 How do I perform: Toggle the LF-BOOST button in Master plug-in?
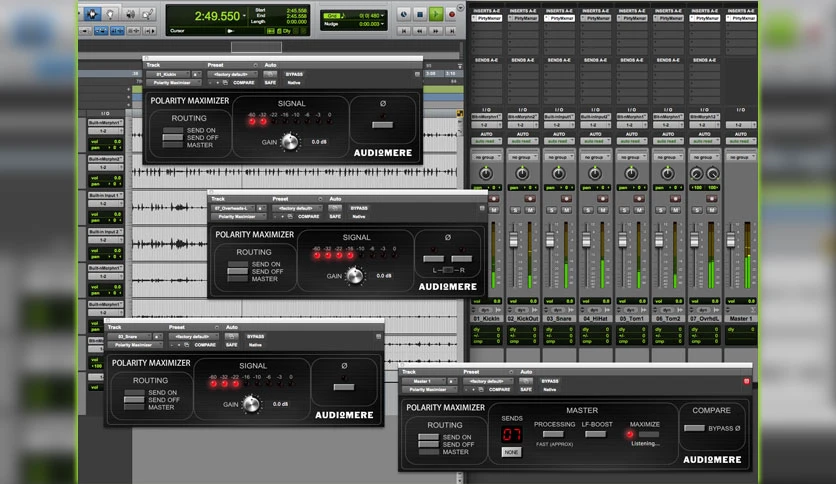(596, 434)
